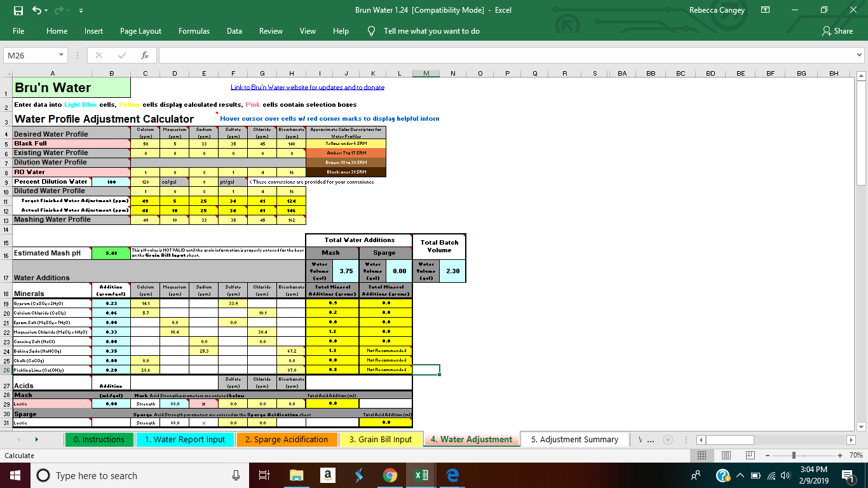Click the zoom in plus button

point(840,456)
